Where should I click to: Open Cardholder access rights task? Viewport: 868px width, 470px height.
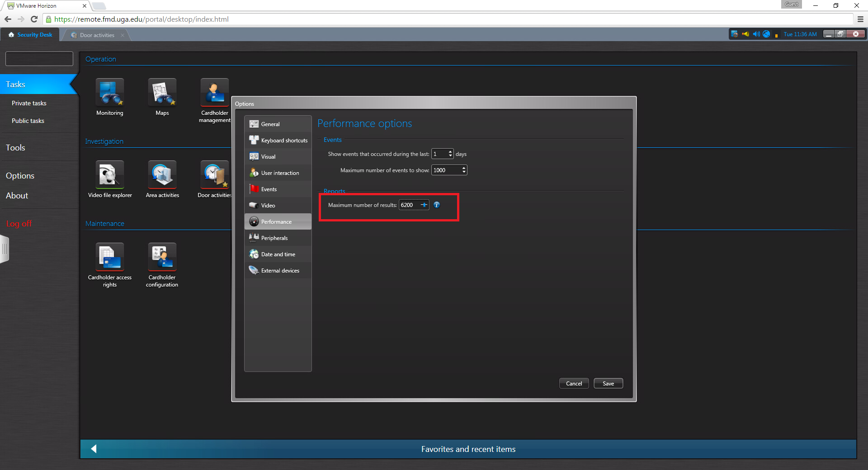pyautogui.click(x=109, y=257)
